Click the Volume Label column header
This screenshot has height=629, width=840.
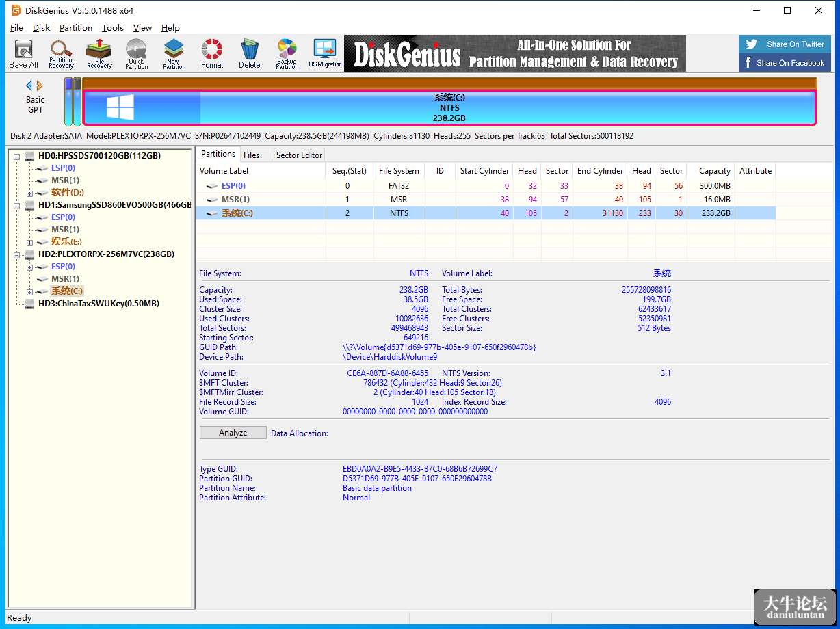261,171
